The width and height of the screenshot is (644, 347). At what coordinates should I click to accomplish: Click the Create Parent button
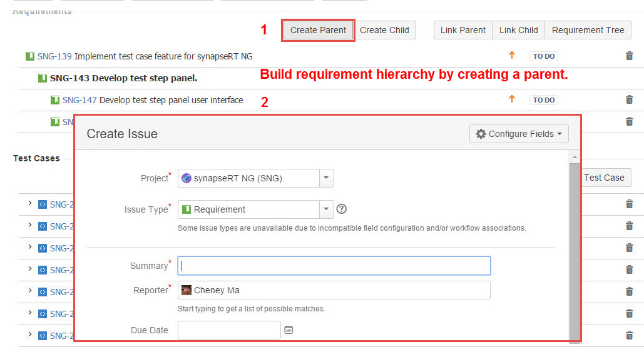click(x=318, y=30)
